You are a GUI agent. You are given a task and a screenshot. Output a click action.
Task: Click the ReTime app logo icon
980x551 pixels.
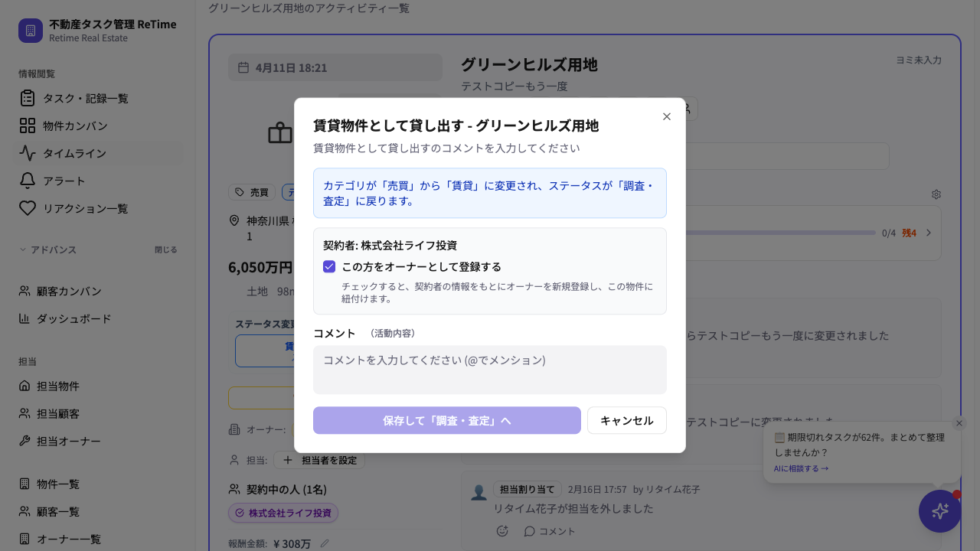click(31, 31)
